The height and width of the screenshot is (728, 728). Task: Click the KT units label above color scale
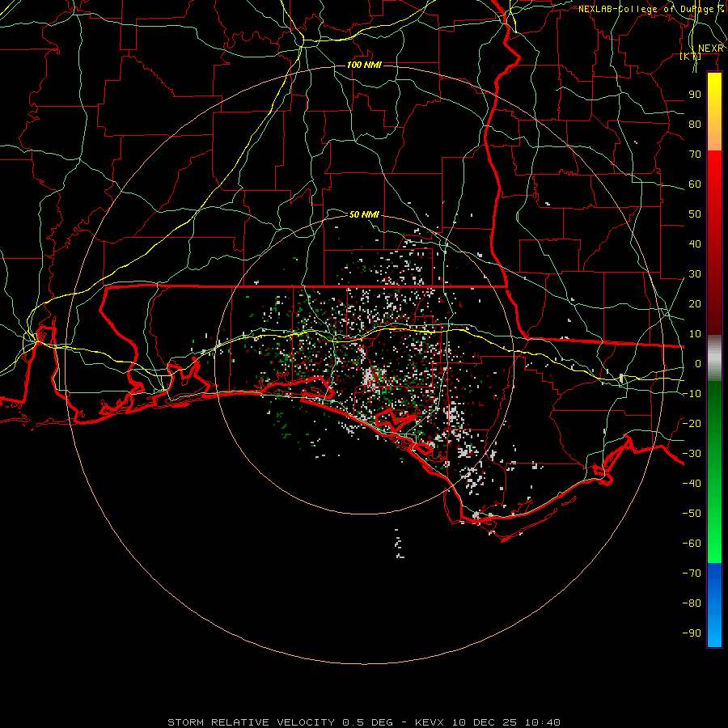coord(691,56)
